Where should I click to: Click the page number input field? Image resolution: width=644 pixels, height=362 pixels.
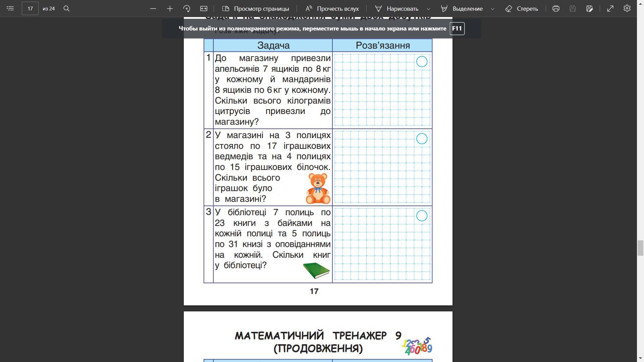pyautogui.click(x=30, y=8)
